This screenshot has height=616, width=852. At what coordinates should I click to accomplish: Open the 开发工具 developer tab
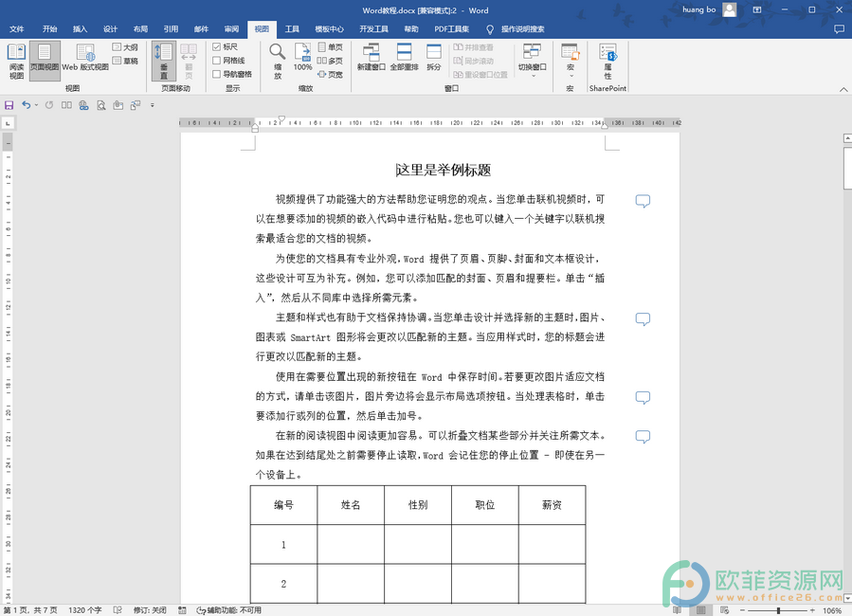click(x=373, y=29)
